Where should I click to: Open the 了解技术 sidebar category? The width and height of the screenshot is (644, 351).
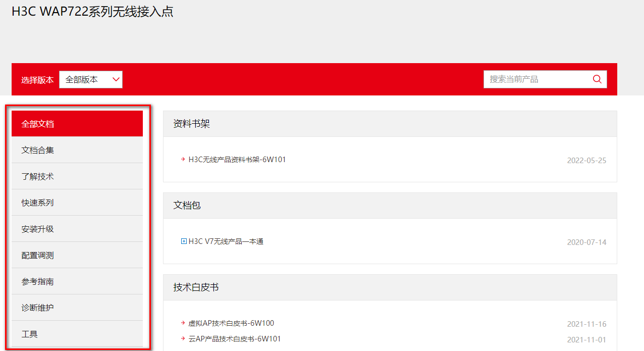click(77, 176)
